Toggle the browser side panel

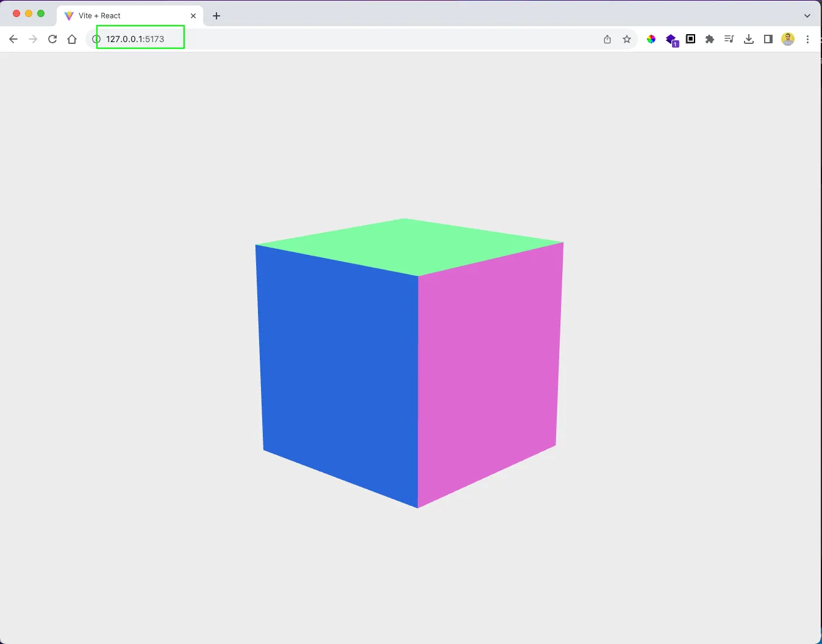pos(768,39)
